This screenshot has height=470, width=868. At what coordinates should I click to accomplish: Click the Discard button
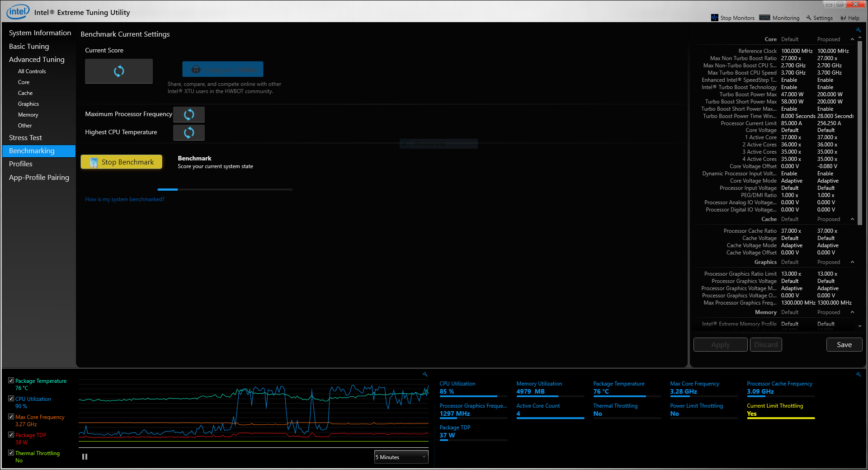[766, 344]
